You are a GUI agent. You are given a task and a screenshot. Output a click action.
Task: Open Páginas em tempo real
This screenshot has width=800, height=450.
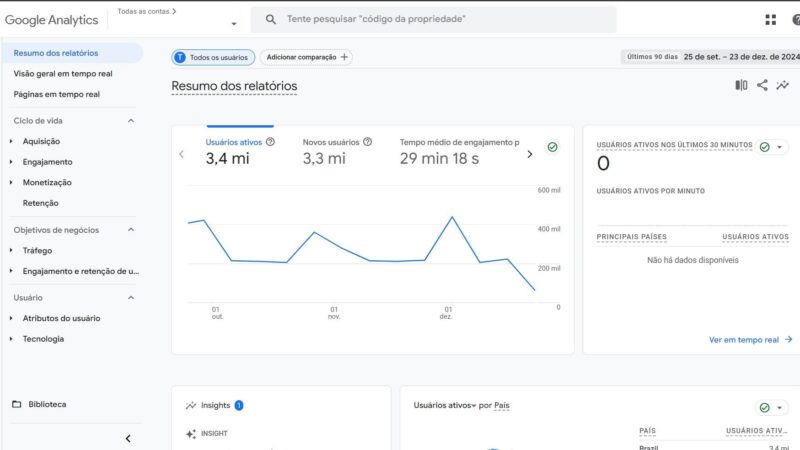pyautogui.click(x=57, y=94)
